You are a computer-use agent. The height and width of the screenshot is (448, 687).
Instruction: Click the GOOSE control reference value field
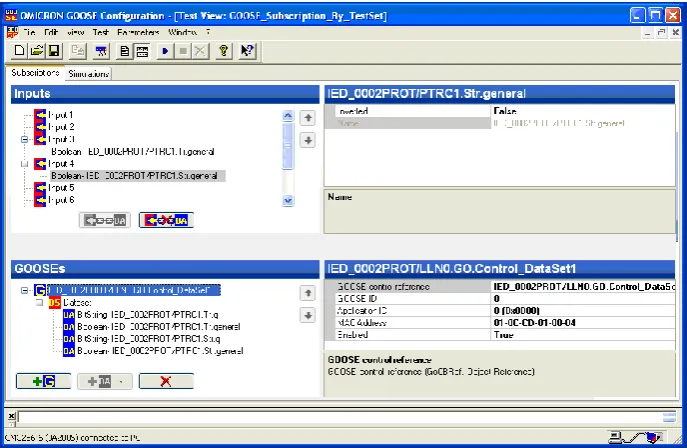583,287
